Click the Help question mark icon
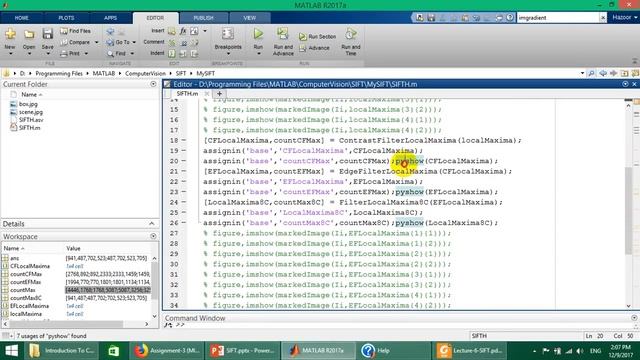Image resolution: width=640 pixels, height=360 pixels. tap(510, 18)
